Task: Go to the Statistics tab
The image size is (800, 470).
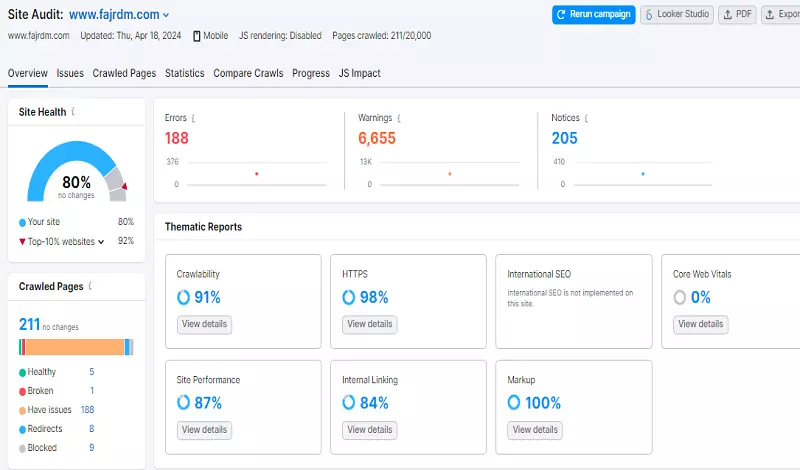Action: click(184, 73)
